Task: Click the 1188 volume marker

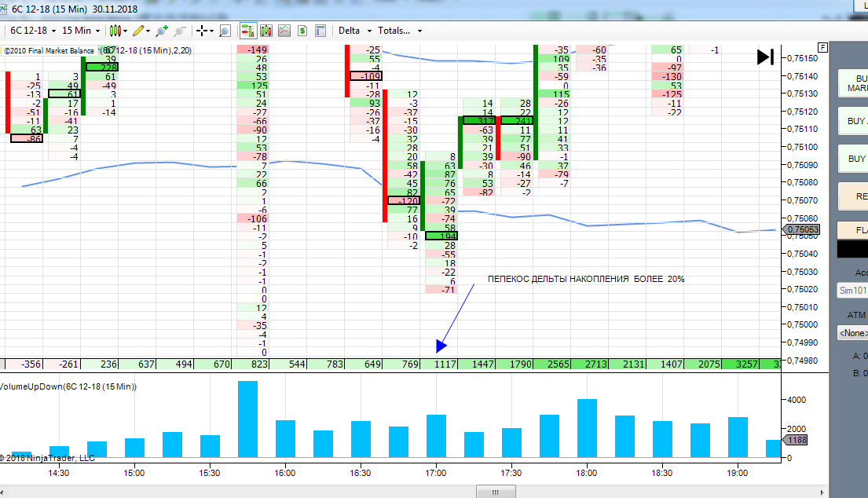Action: point(796,440)
